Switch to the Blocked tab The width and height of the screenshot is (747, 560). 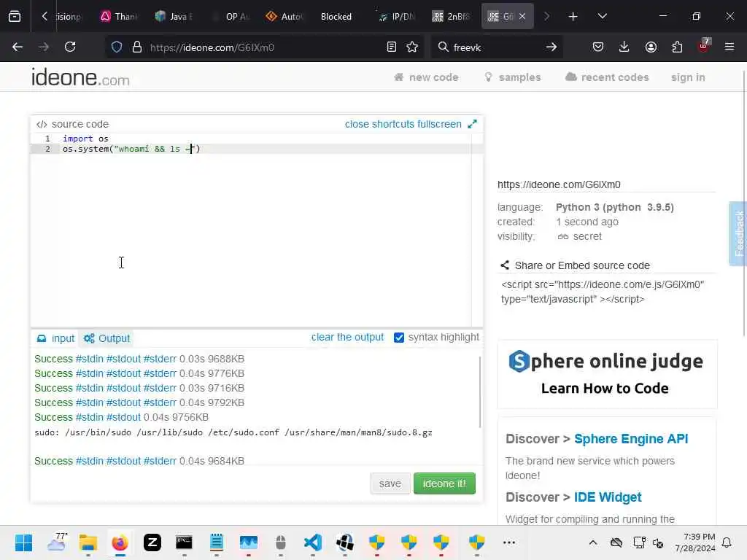point(336,17)
